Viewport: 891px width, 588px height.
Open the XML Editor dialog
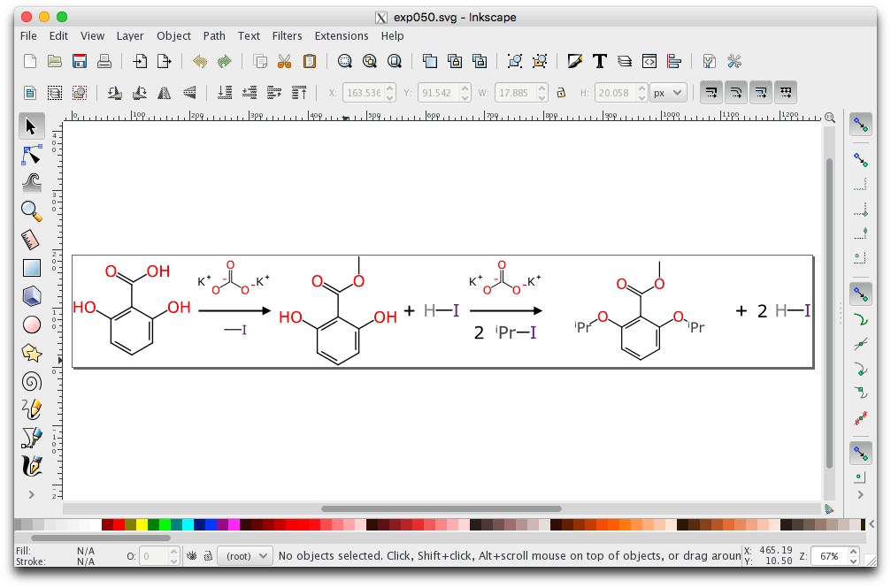point(649,61)
